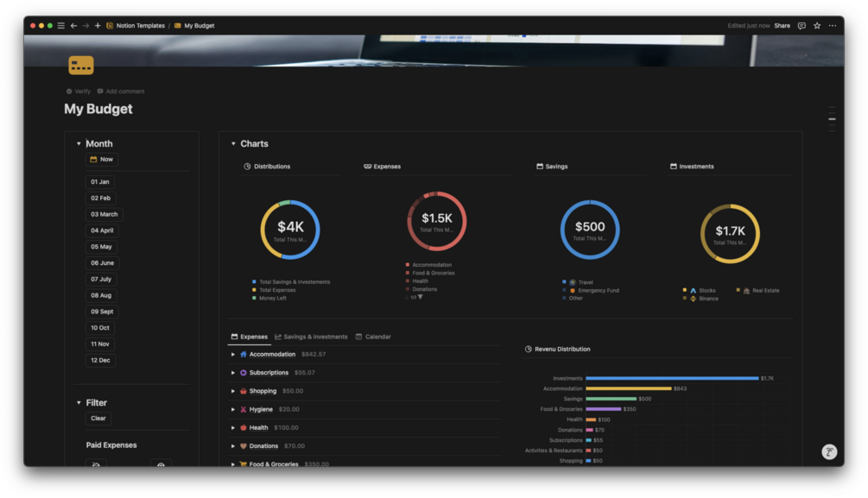Switch to Calendar tab
868x498 pixels.
coord(373,337)
